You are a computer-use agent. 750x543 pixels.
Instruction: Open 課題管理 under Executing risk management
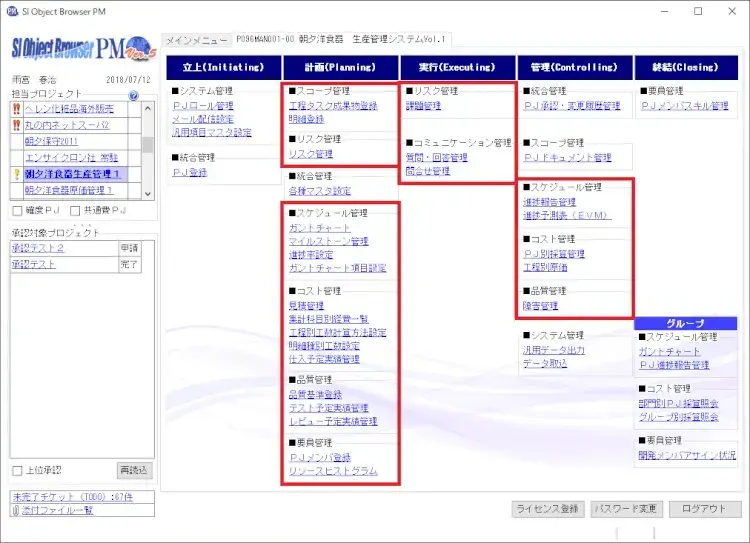point(423,105)
